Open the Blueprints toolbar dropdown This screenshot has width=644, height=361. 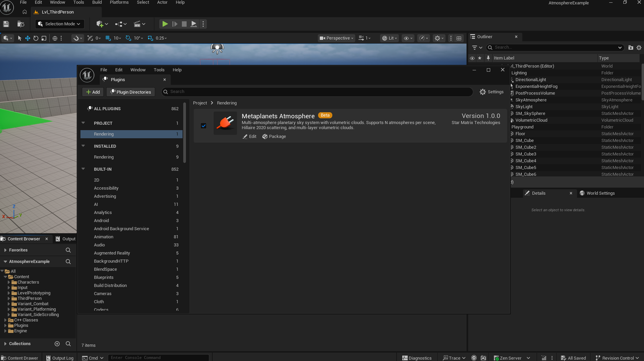click(120, 24)
